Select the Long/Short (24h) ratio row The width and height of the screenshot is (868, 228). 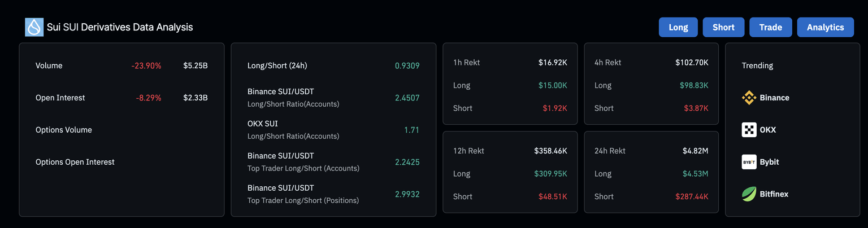333,65
